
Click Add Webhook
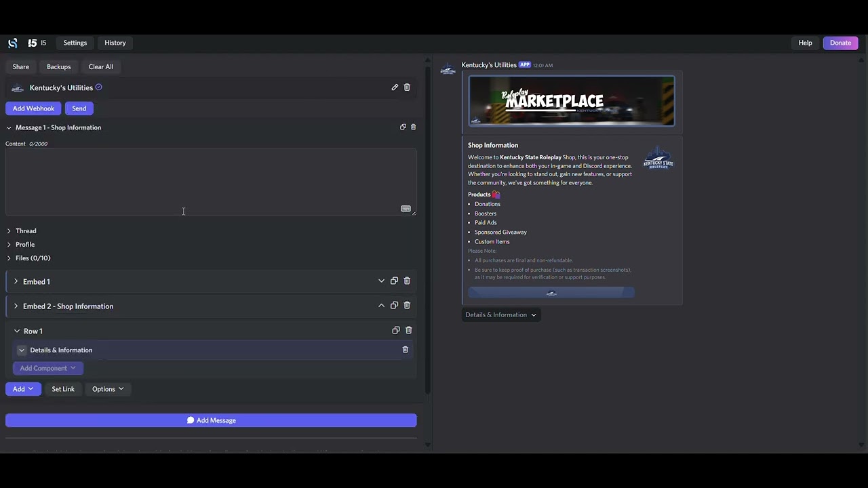33,108
